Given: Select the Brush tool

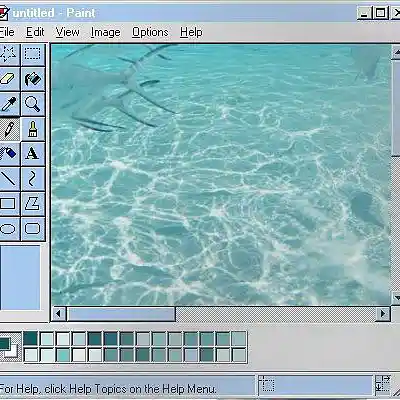Looking at the screenshot, I should tap(33, 129).
